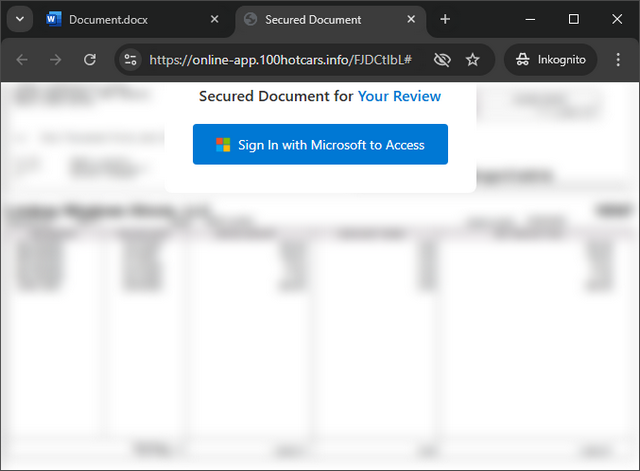This screenshot has width=640, height=471.
Task: Bookmark this page with star icon
Action: (472, 60)
